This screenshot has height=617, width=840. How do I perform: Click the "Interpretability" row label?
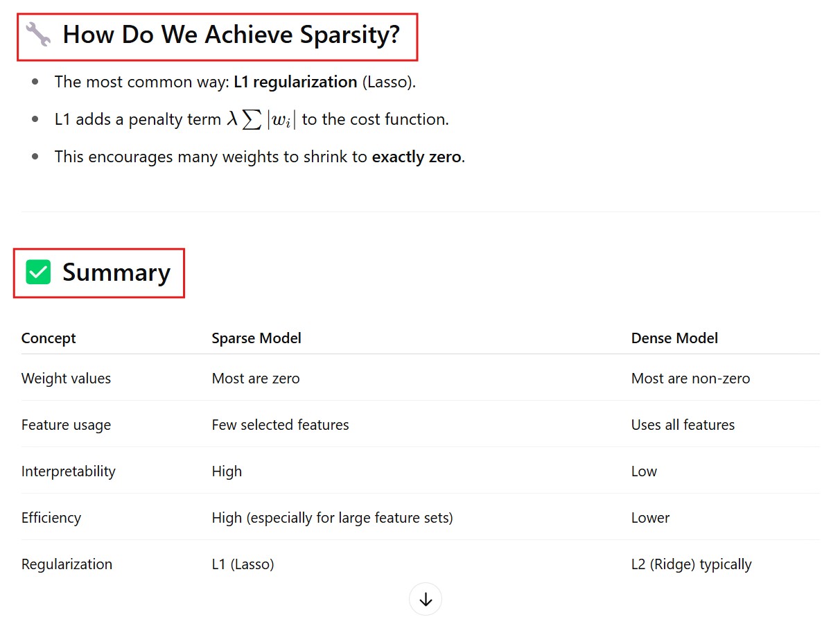(x=69, y=471)
